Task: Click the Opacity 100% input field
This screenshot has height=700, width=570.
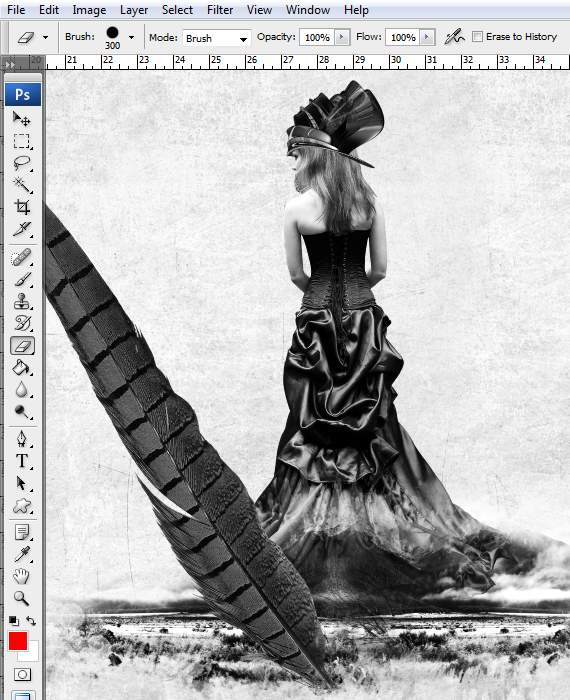Action: 317,37
